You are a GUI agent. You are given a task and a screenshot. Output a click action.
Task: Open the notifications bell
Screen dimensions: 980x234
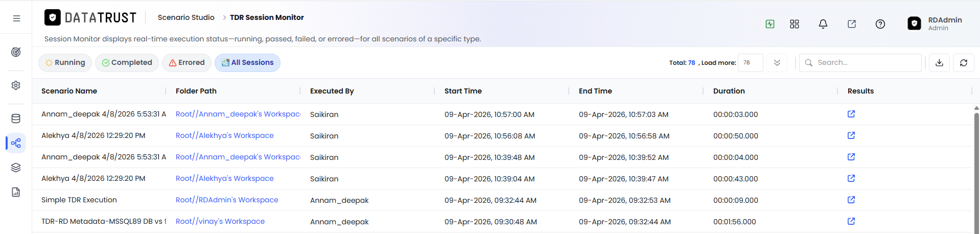click(823, 24)
